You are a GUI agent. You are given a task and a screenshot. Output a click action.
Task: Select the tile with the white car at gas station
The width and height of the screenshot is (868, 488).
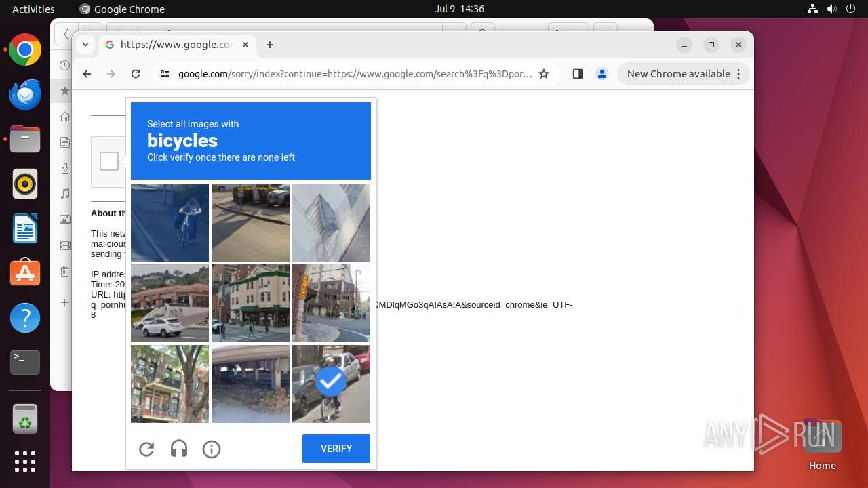click(170, 303)
